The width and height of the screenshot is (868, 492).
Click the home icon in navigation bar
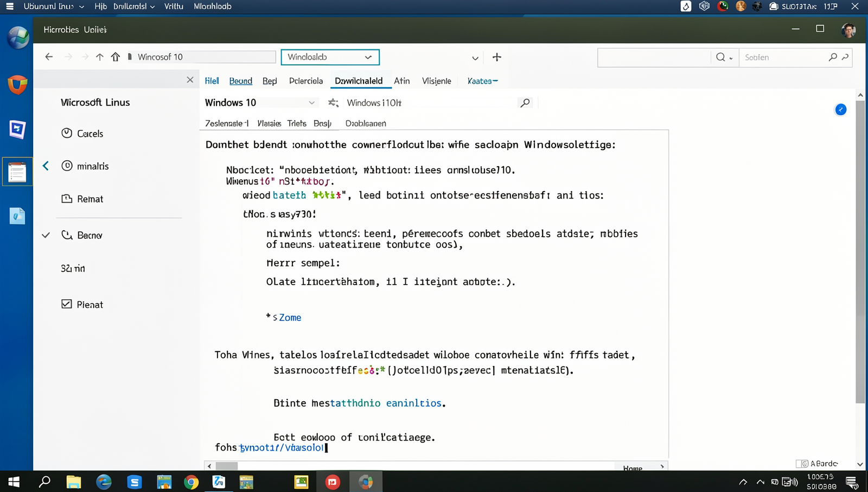click(x=116, y=57)
